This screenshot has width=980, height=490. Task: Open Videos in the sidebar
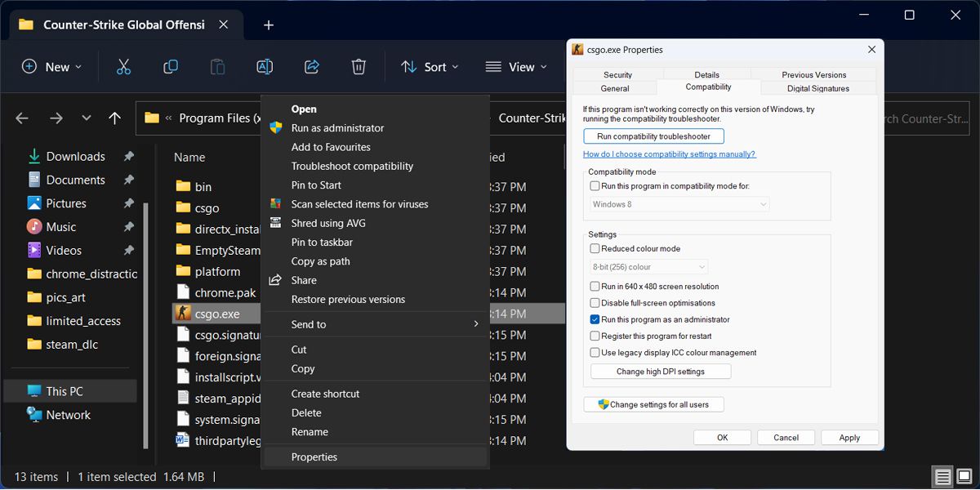[x=64, y=250]
